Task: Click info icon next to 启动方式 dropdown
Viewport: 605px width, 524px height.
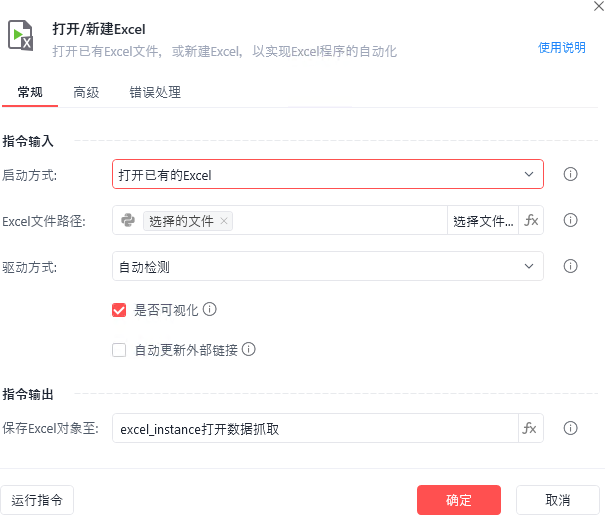Action: [570, 174]
